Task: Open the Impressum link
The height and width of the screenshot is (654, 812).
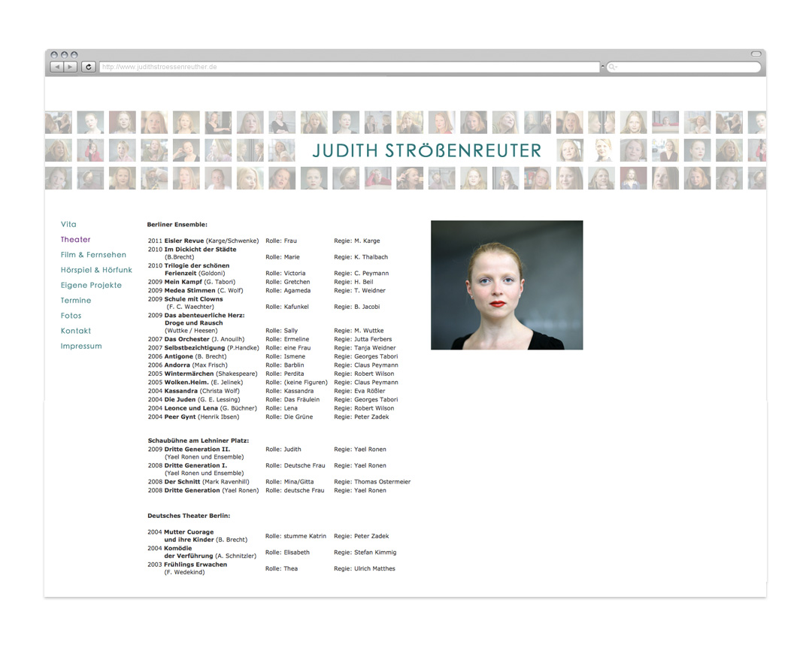Action: coord(81,346)
